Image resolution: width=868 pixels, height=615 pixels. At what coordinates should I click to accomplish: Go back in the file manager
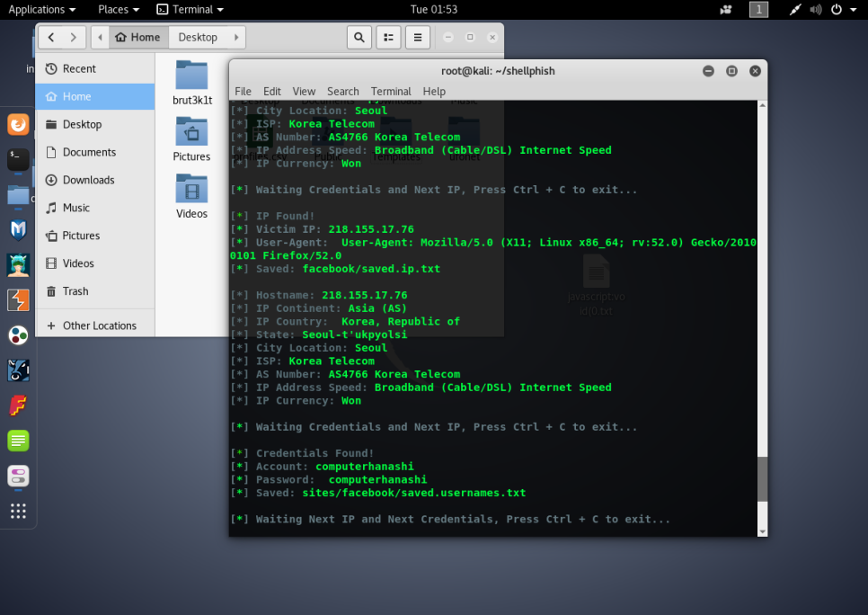51,37
